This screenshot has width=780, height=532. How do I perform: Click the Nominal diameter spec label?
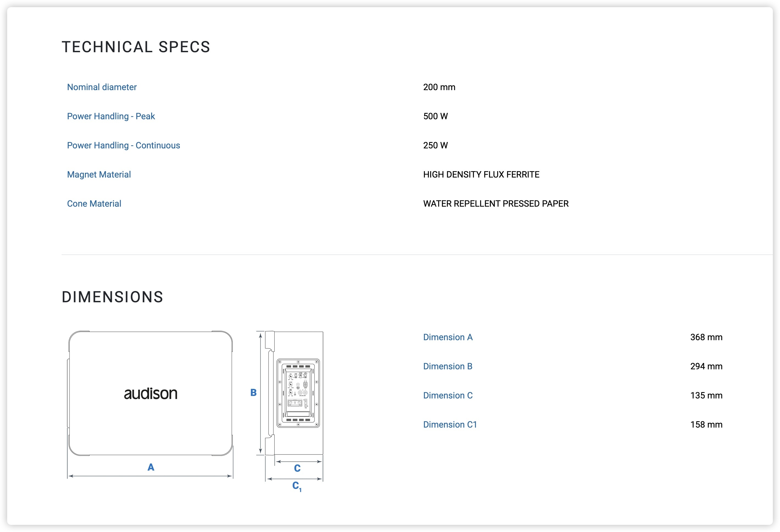pos(102,87)
